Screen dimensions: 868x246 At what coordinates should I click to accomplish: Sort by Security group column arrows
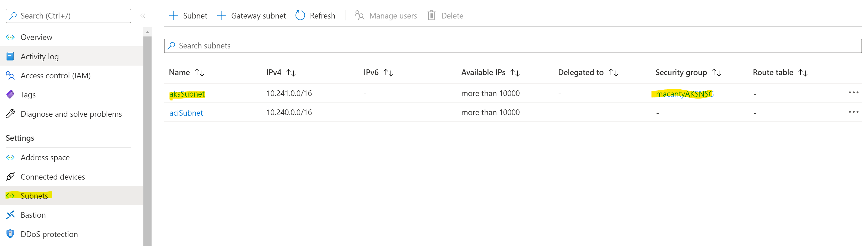coord(716,73)
